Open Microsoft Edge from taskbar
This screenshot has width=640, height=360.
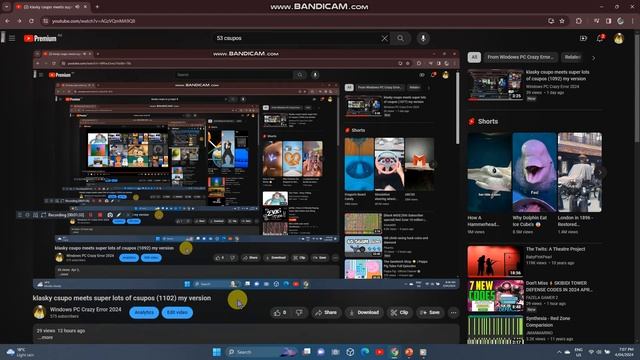click(x=365, y=352)
